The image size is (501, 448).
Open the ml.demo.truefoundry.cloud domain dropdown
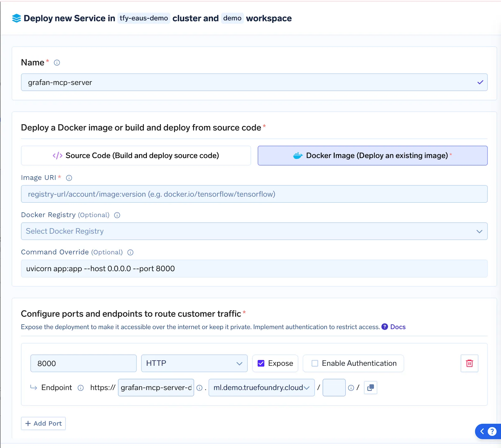click(x=306, y=388)
